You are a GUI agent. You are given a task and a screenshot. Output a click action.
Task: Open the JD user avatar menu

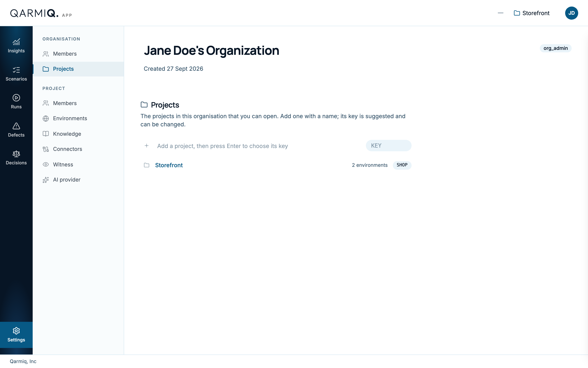coord(571,13)
